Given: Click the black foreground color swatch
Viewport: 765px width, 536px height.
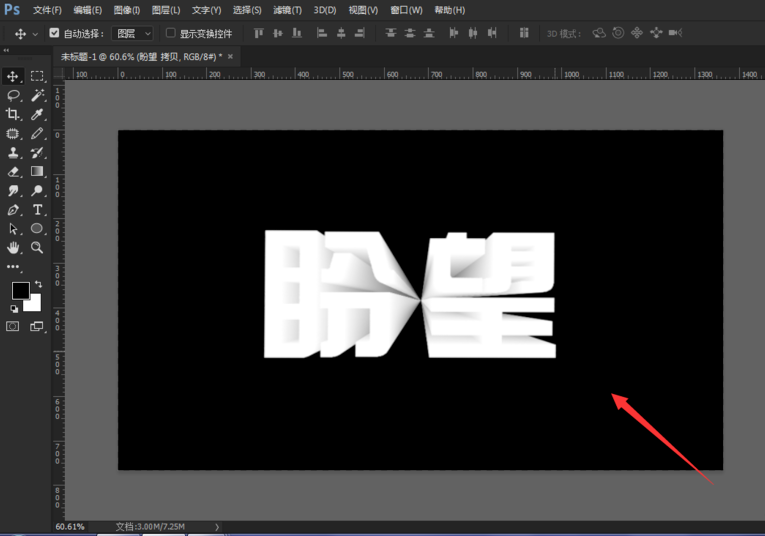Looking at the screenshot, I should (x=20, y=291).
